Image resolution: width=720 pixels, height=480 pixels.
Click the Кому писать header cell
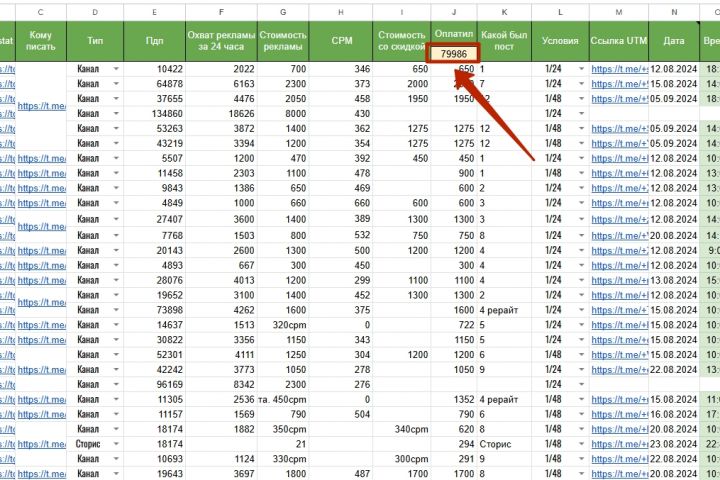(x=41, y=41)
